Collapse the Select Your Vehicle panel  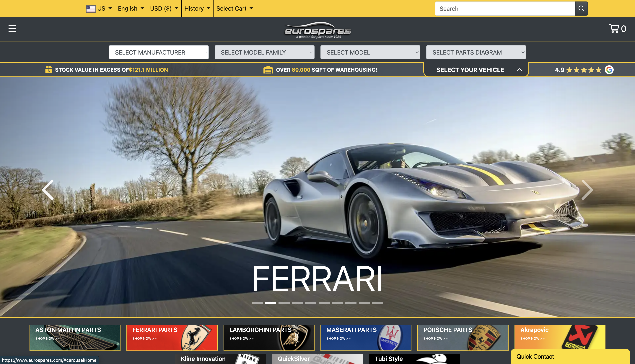click(x=476, y=70)
